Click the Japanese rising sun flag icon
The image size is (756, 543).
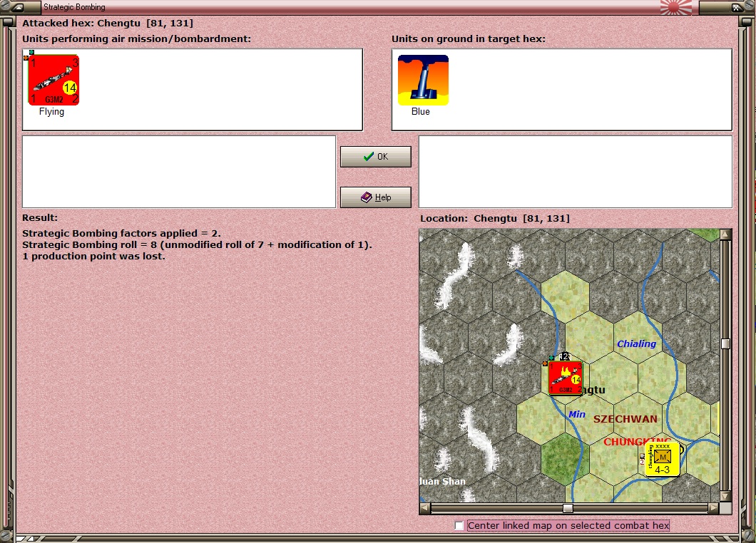675,7
